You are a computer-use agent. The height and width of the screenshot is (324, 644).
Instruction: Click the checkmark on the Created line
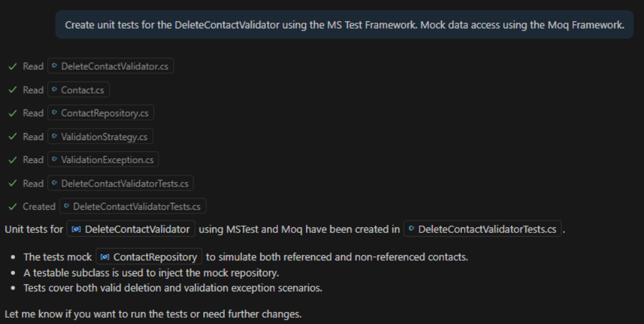coord(12,207)
